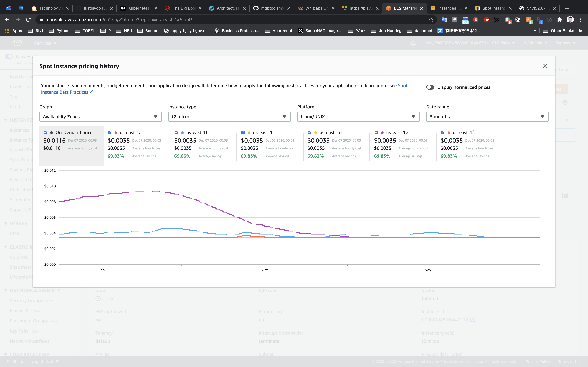This screenshot has width=588, height=367.
Task: Reload the page with the refresh icon
Action: (x=28, y=20)
